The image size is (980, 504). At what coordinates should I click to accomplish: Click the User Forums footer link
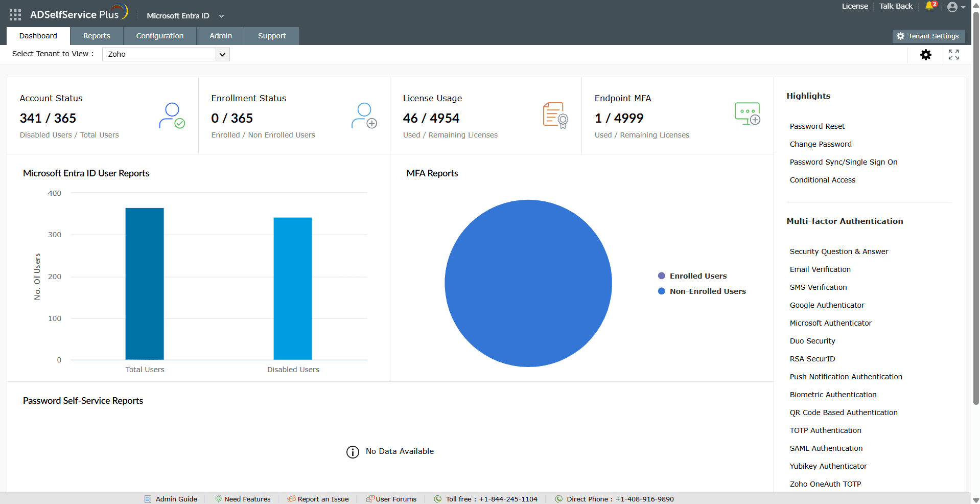[396, 499]
